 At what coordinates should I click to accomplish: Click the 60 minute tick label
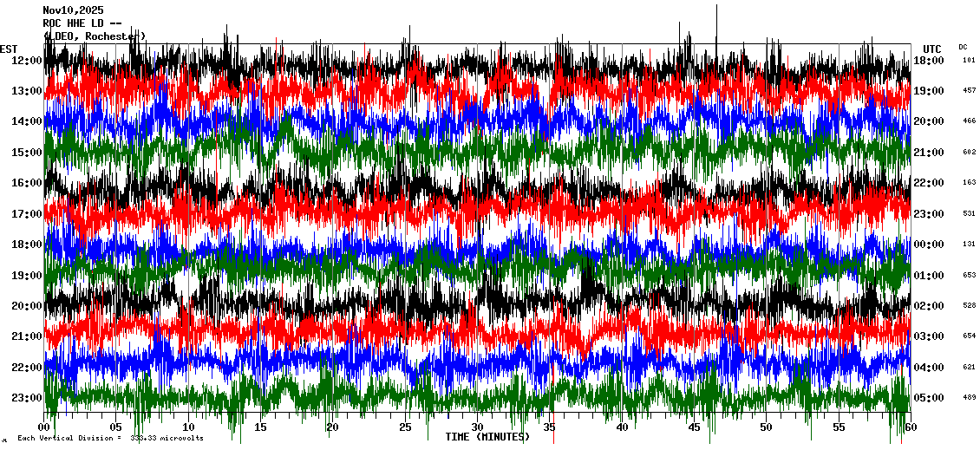pyautogui.click(x=910, y=427)
